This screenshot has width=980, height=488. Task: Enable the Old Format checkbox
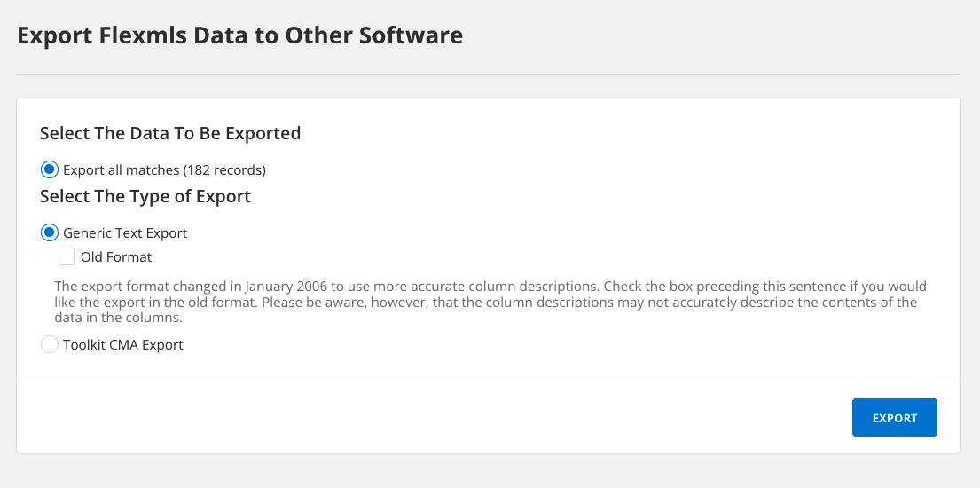67,257
